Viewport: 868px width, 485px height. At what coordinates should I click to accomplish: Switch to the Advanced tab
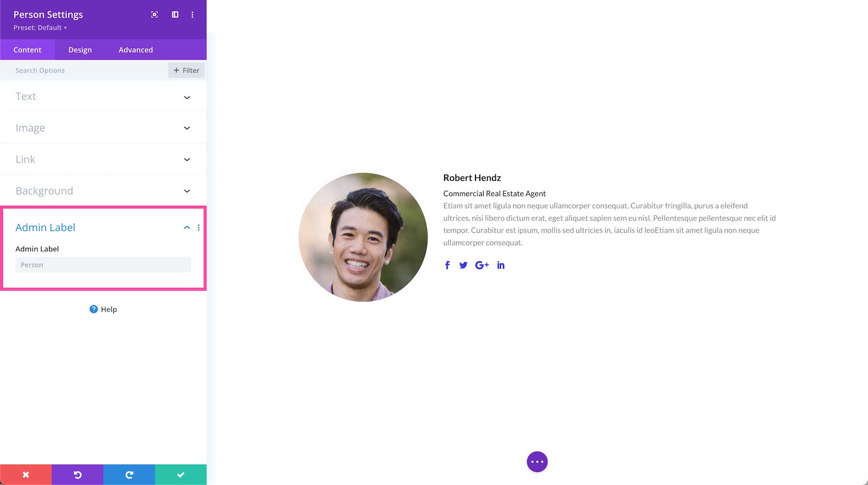(136, 49)
